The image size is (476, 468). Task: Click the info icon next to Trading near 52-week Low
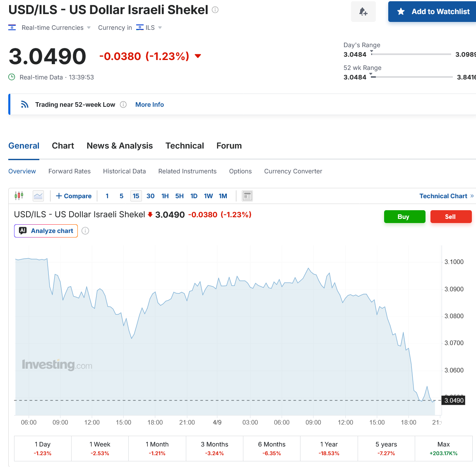click(x=123, y=105)
